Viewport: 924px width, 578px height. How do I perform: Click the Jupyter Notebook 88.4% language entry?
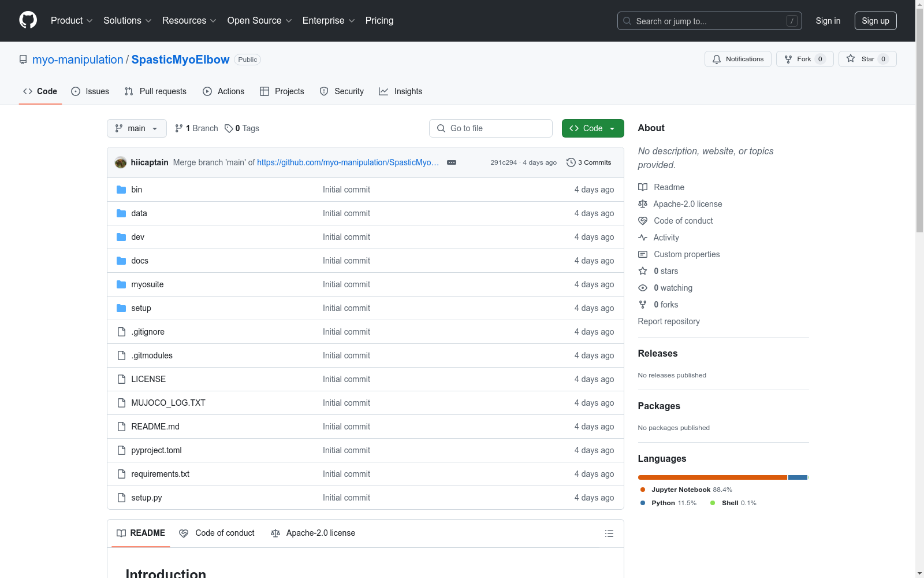(686, 490)
